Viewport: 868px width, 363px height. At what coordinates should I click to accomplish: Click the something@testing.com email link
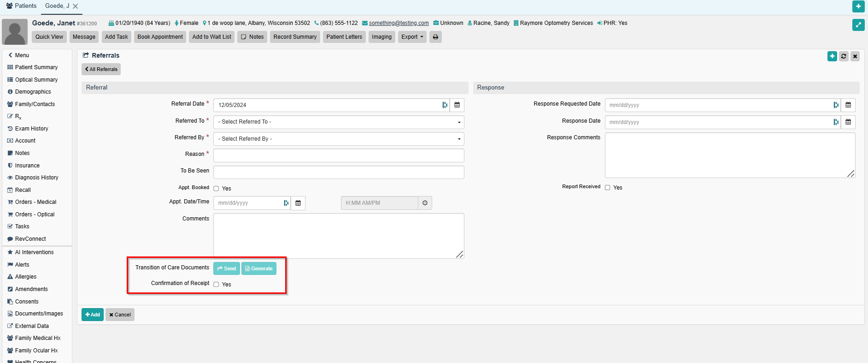[x=399, y=23]
